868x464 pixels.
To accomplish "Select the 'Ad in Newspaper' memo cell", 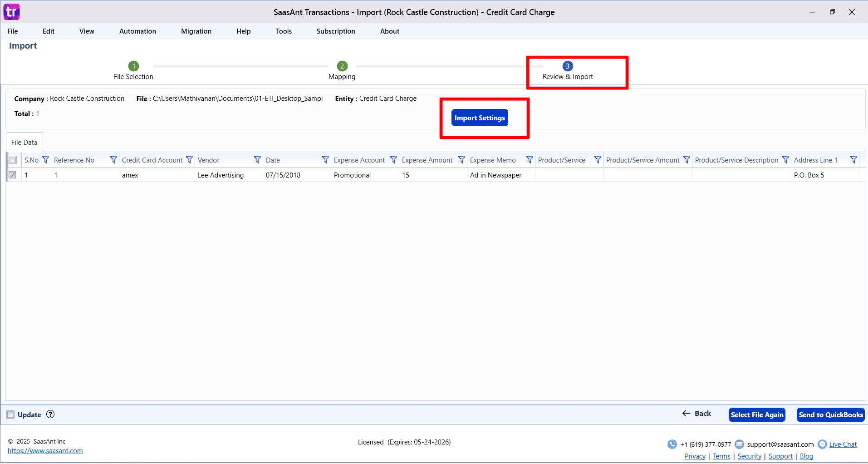I will [501, 175].
